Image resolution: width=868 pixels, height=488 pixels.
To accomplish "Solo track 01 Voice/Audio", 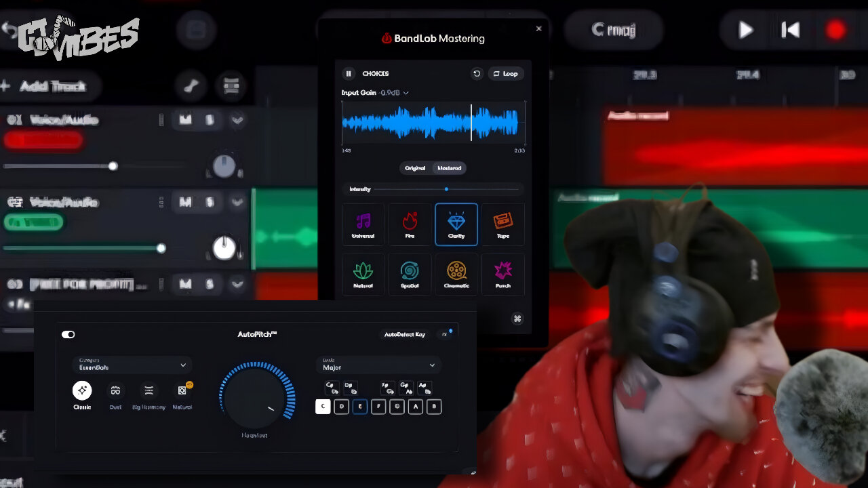I will point(210,120).
